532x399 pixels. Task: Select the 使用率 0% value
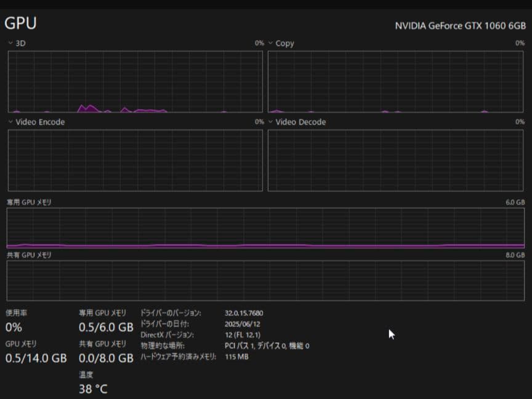point(15,327)
